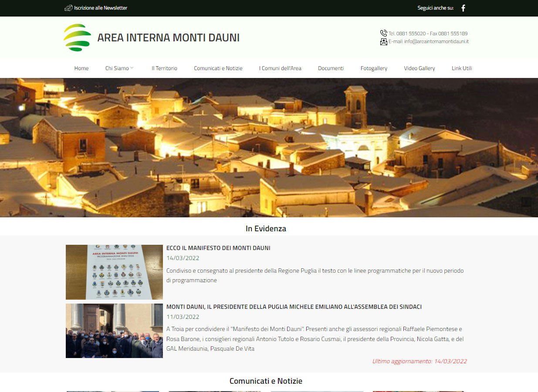
Task: Open the Fotogallery menu item
Action: tap(374, 68)
